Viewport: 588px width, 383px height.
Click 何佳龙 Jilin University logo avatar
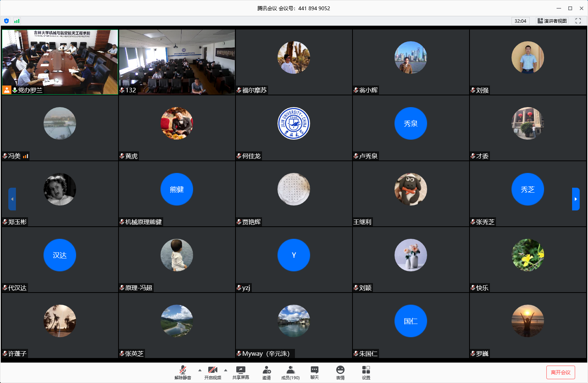point(293,123)
